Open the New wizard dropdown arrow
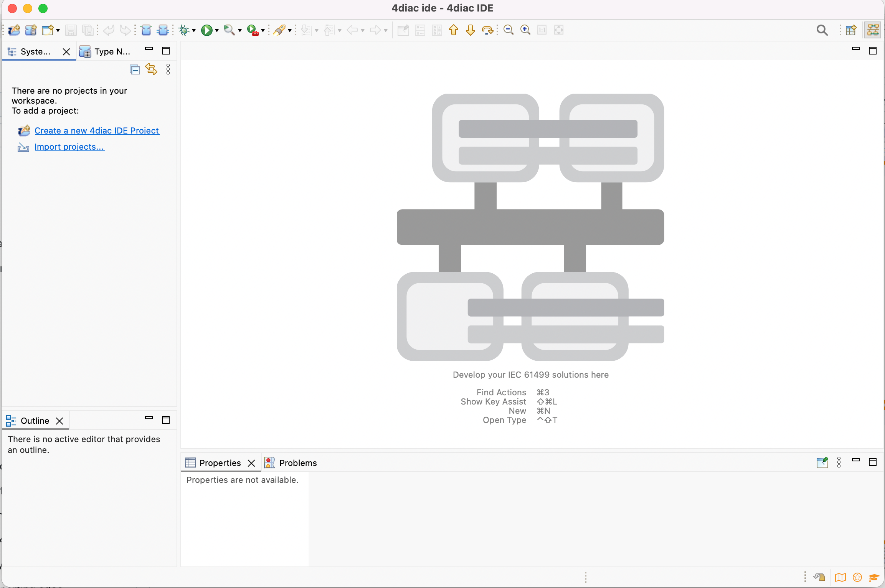 (58, 31)
